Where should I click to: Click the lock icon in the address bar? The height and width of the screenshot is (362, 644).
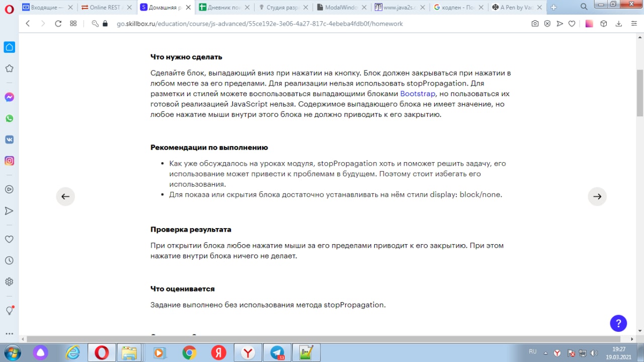tap(105, 24)
